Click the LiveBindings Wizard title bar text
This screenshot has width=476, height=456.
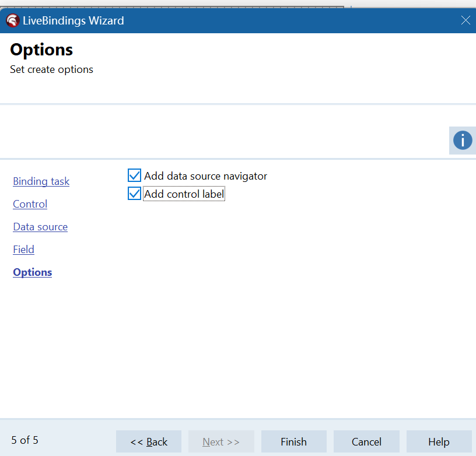click(x=73, y=21)
